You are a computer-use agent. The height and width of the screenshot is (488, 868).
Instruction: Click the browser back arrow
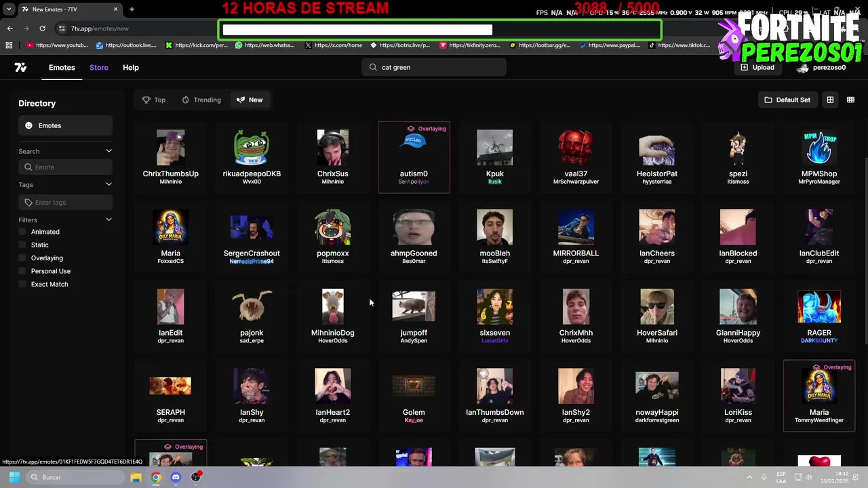[x=9, y=28]
